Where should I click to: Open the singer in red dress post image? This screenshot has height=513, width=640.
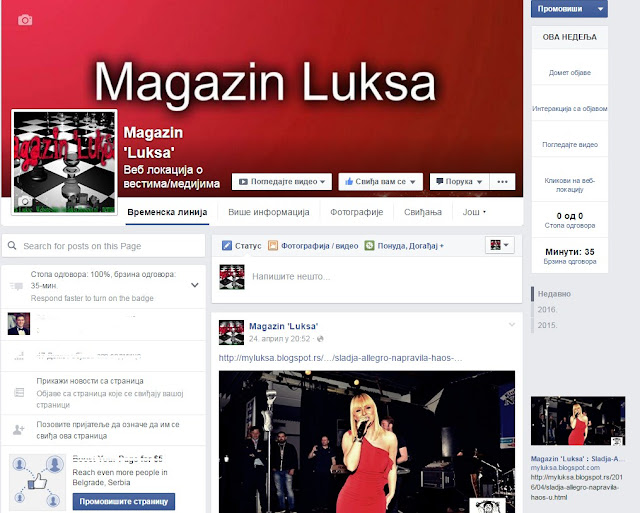click(367, 442)
